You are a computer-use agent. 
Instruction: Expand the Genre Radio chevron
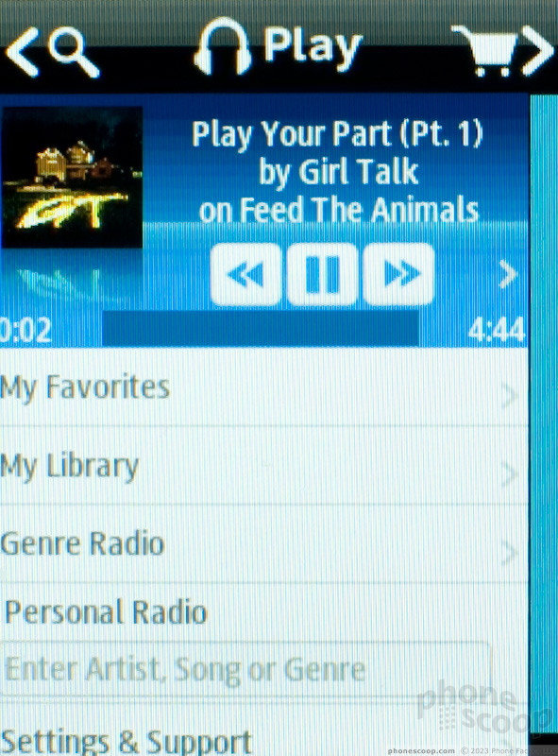(x=510, y=553)
